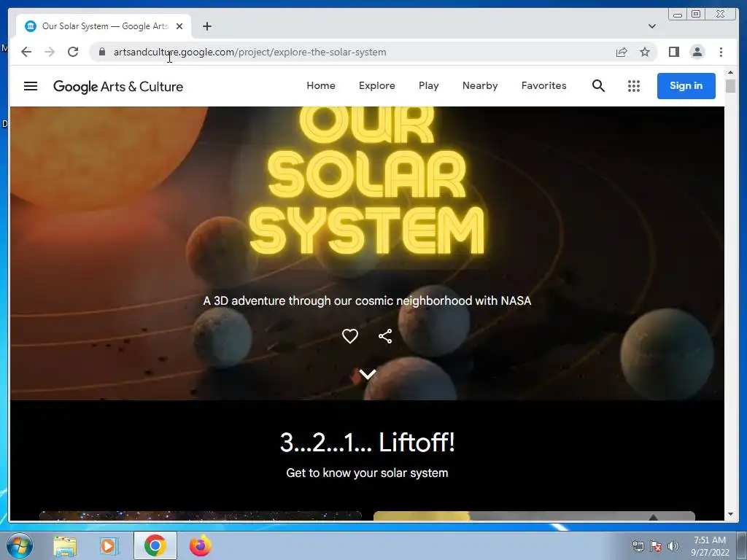Open a new browser tab
Screen dimensions: 747x560
[206, 26]
